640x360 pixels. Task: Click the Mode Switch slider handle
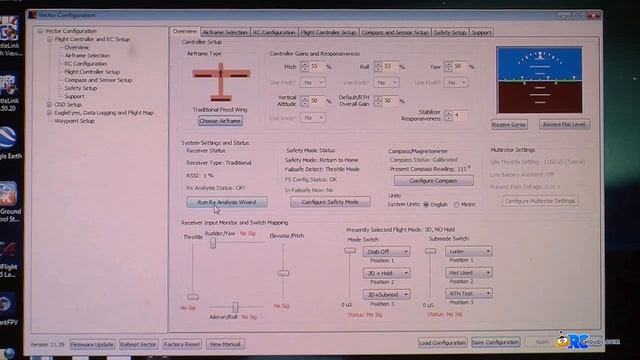pos(350,251)
